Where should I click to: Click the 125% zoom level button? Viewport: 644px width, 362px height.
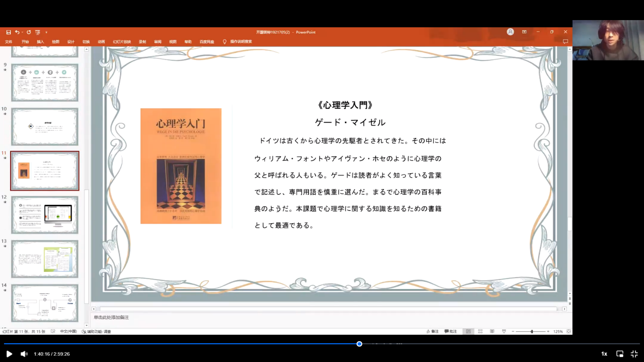558,331
